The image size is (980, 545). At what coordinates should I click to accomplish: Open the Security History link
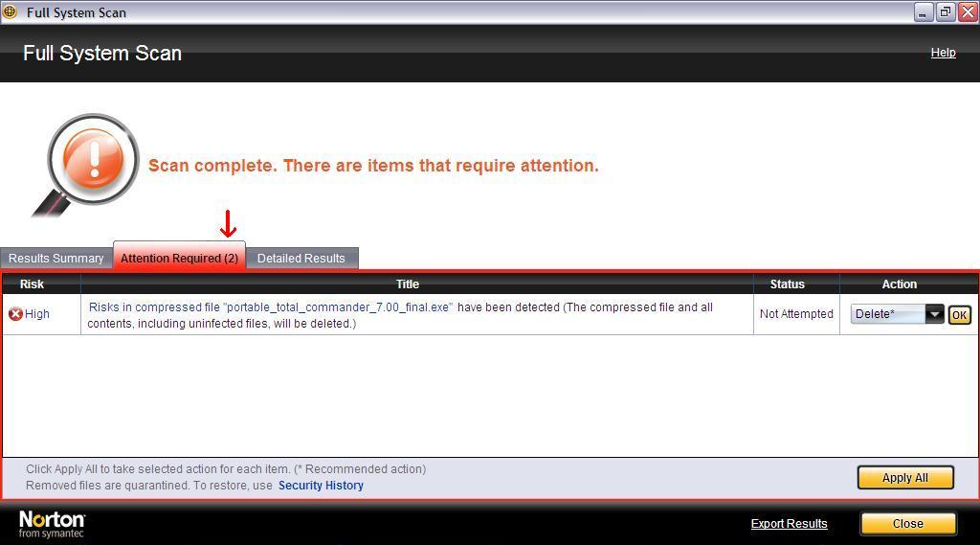pyautogui.click(x=321, y=486)
